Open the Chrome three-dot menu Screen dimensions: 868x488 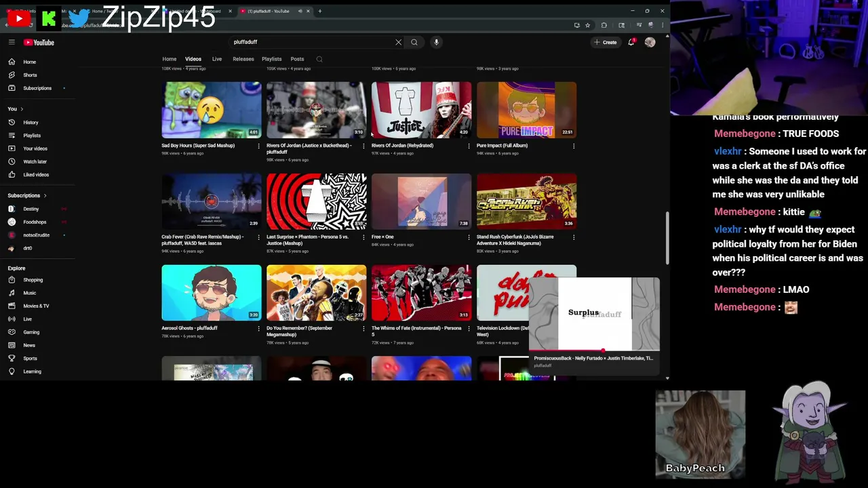pyautogui.click(x=662, y=25)
